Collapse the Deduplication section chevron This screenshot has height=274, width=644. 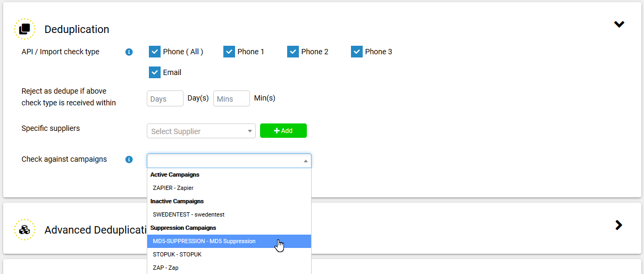(x=619, y=24)
